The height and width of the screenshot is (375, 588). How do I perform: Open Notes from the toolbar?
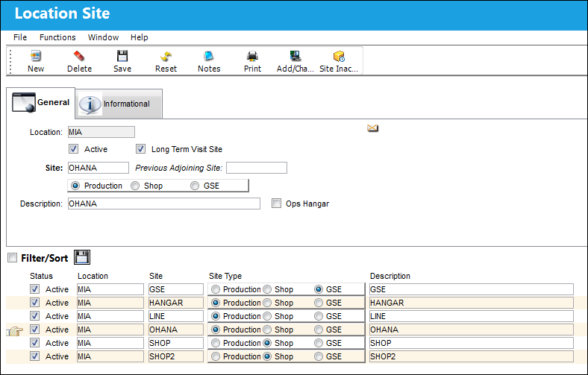[209, 56]
